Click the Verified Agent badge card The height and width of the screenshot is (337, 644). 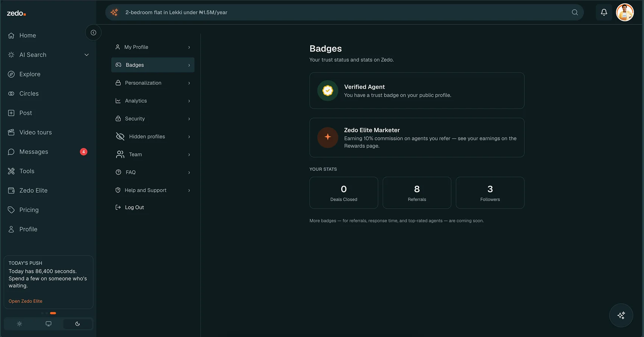click(417, 91)
